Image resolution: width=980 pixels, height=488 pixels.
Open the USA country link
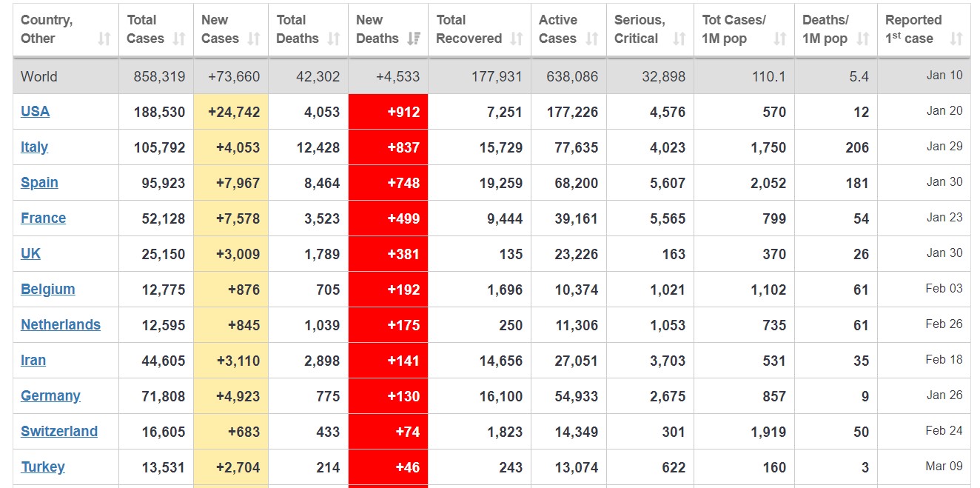tap(35, 112)
